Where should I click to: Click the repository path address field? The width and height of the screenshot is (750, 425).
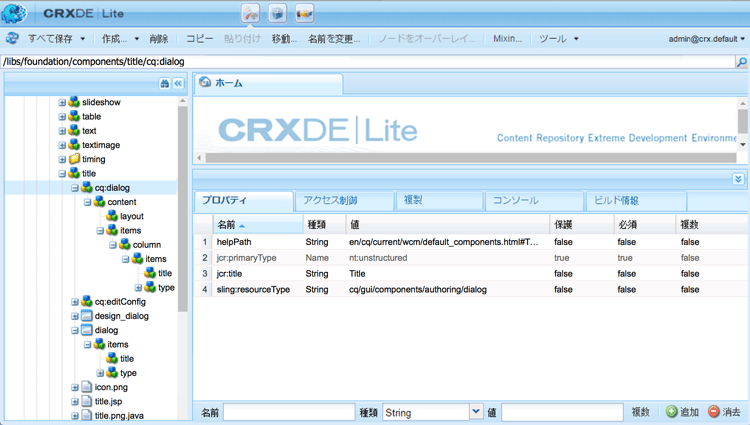tap(368, 62)
